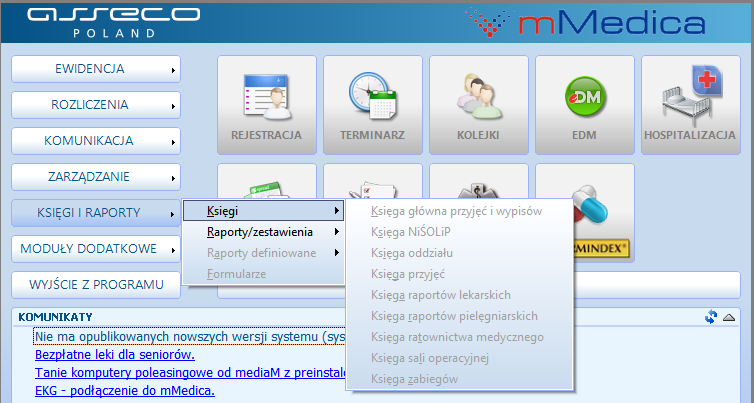Open the REJESTRACJA module tile

point(267,105)
